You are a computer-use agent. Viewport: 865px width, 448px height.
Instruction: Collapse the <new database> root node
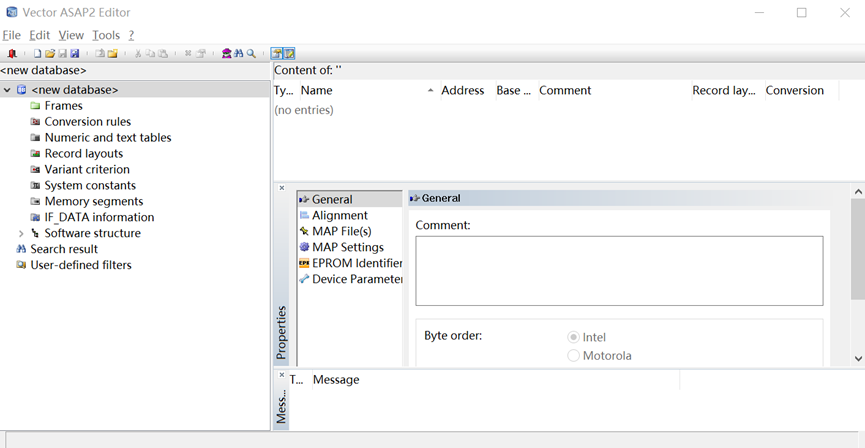coord(7,90)
